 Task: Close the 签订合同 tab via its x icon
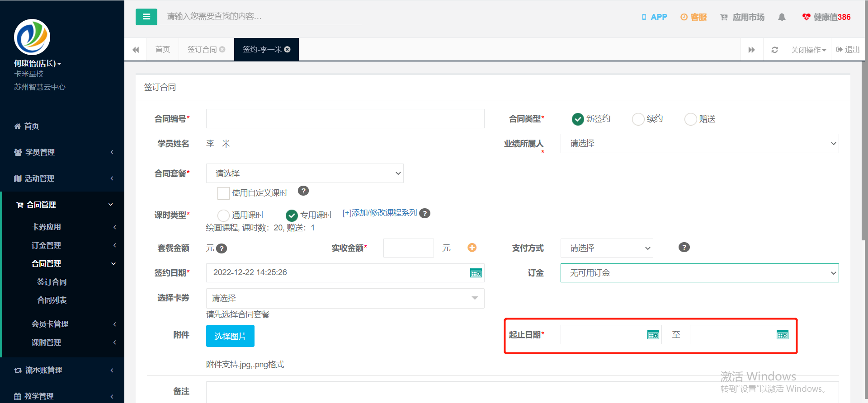(x=222, y=49)
